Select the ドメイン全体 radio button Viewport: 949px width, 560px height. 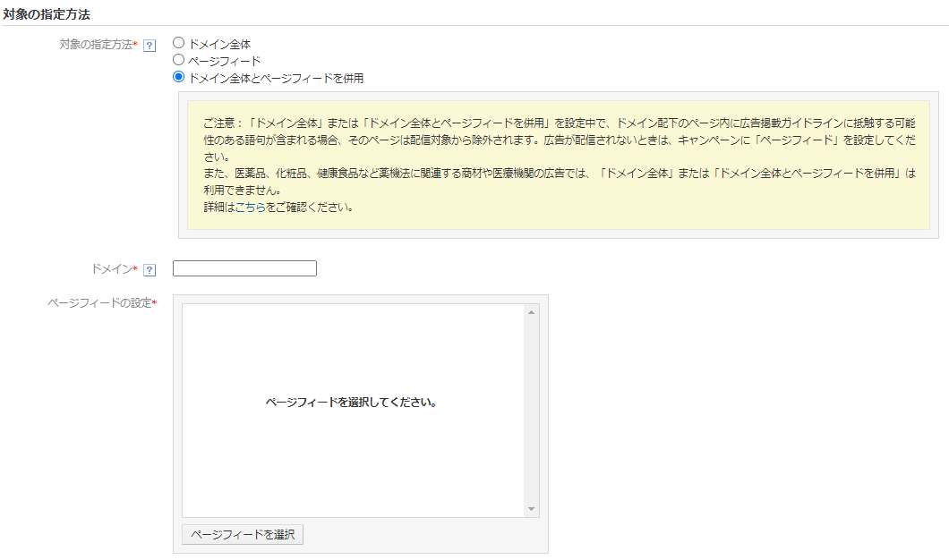click(178, 42)
